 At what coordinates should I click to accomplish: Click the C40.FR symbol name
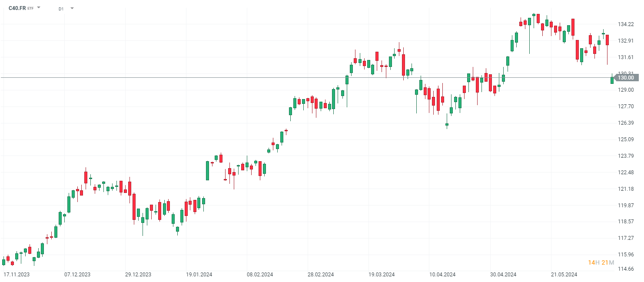click(17, 8)
